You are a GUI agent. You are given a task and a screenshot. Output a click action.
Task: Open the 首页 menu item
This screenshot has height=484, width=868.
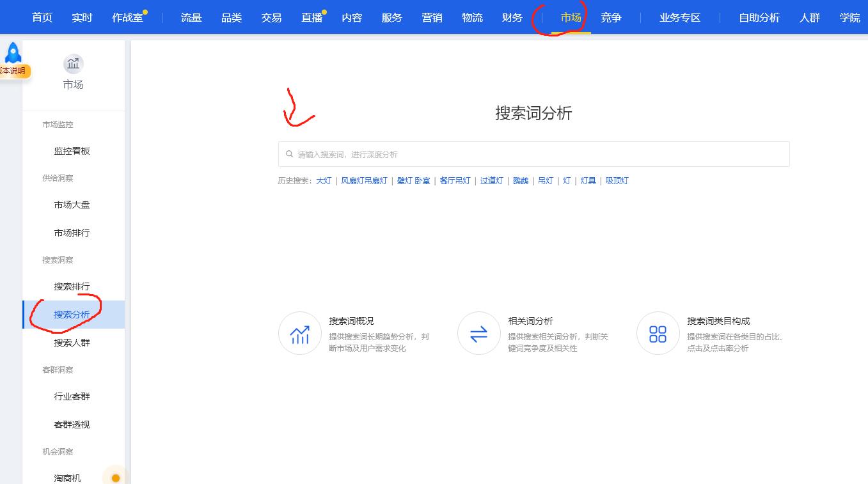(x=42, y=17)
